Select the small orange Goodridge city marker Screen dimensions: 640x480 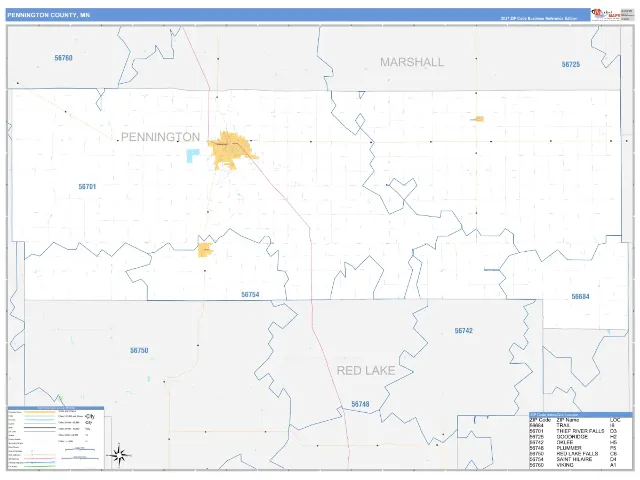(x=479, y=119)
